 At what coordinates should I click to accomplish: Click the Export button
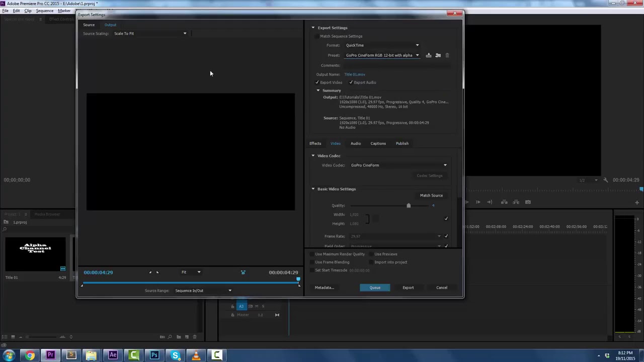[408, 288]
